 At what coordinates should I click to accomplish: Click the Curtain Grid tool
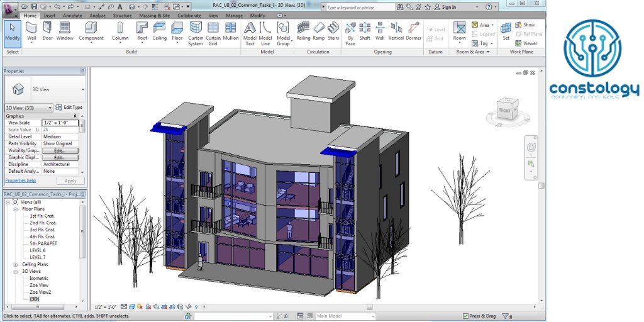[213, 34]
